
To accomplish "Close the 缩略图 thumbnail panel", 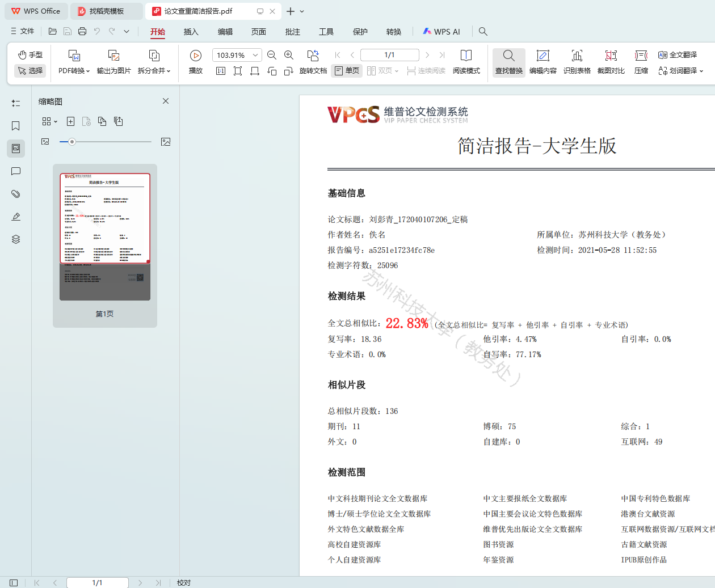I will click(166, 101).
